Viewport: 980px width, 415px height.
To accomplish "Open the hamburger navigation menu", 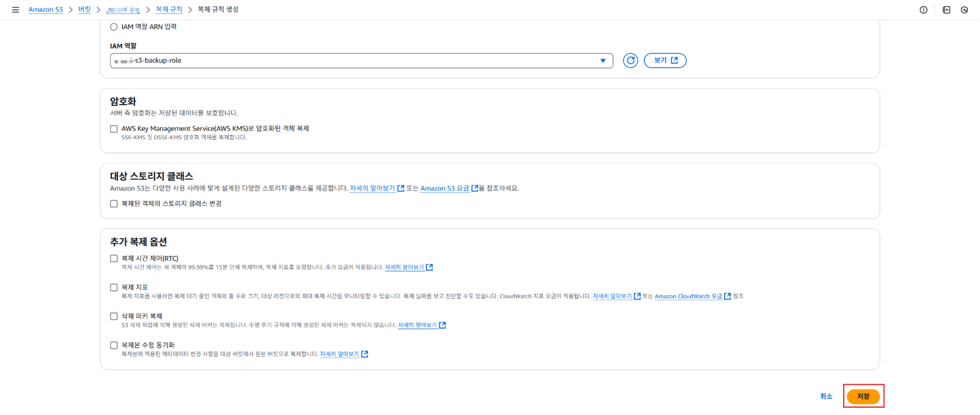I will (15, 10).
